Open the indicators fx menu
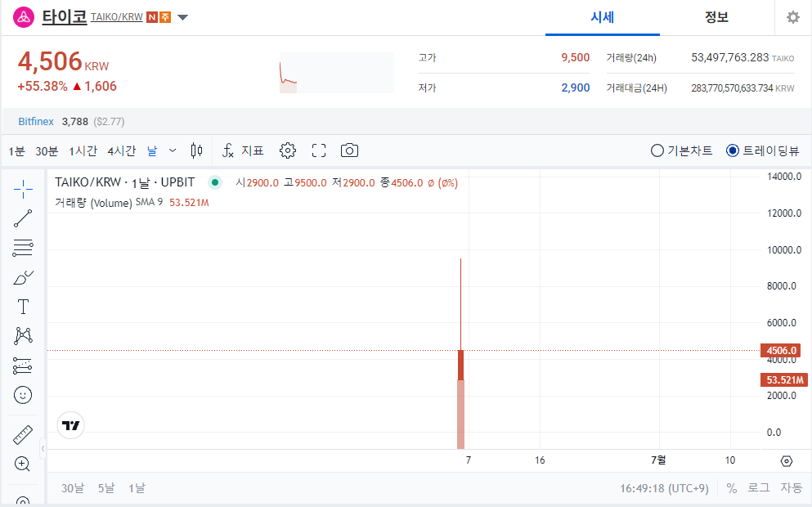Viewport: 812px width, 507px height. 243,150
